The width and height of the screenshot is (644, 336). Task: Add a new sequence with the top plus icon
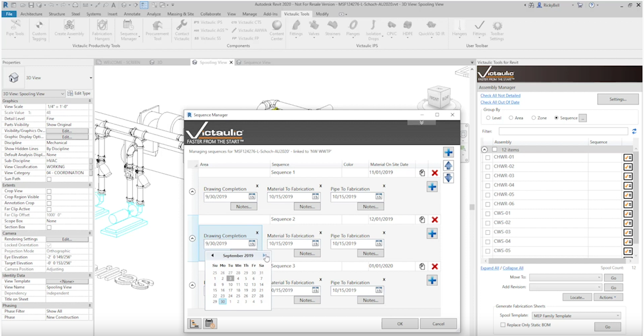point(448,153)
